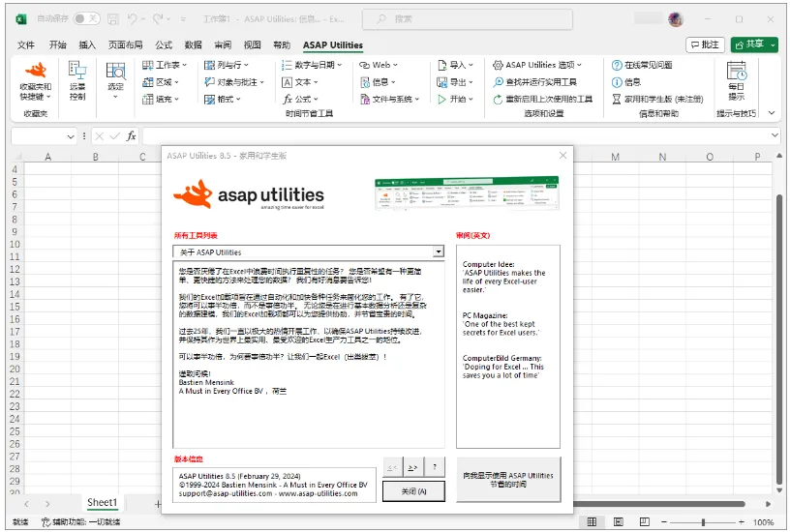This screenshot has width=790, height=532.
Task: Click the 批注 Comments button
Action: click(705, 44)
